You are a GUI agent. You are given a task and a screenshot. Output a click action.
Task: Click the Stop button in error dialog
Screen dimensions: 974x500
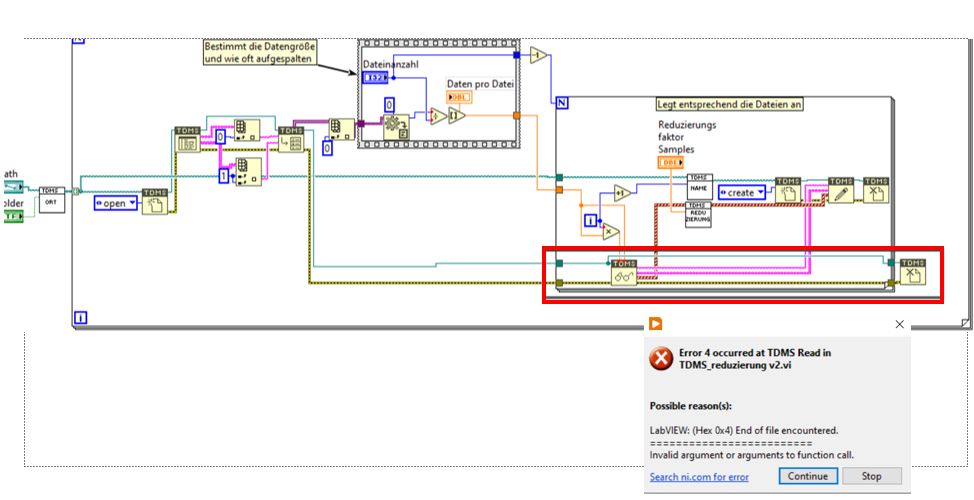(872, 476)
